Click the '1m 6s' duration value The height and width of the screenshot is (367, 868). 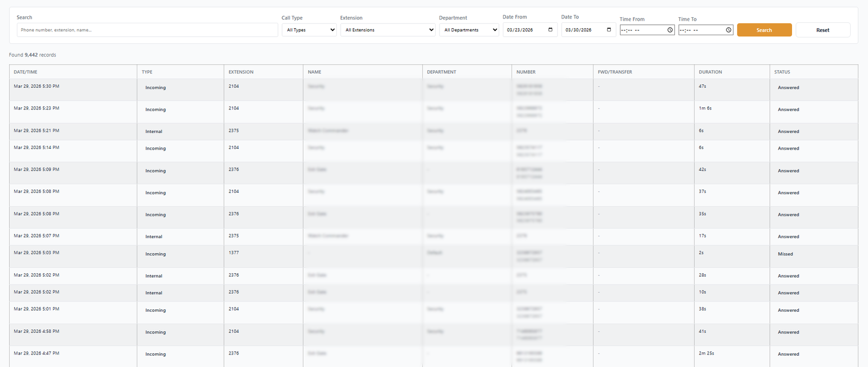coord(705,108)
